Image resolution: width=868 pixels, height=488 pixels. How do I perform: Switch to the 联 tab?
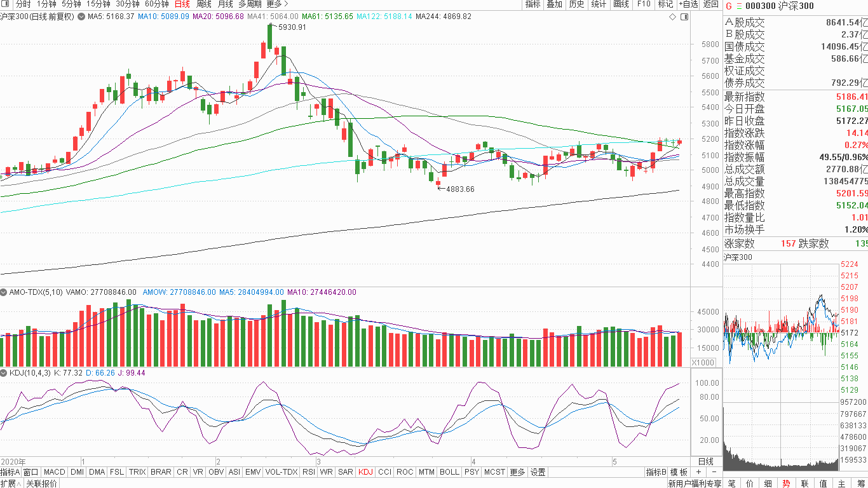coord(805,484)
